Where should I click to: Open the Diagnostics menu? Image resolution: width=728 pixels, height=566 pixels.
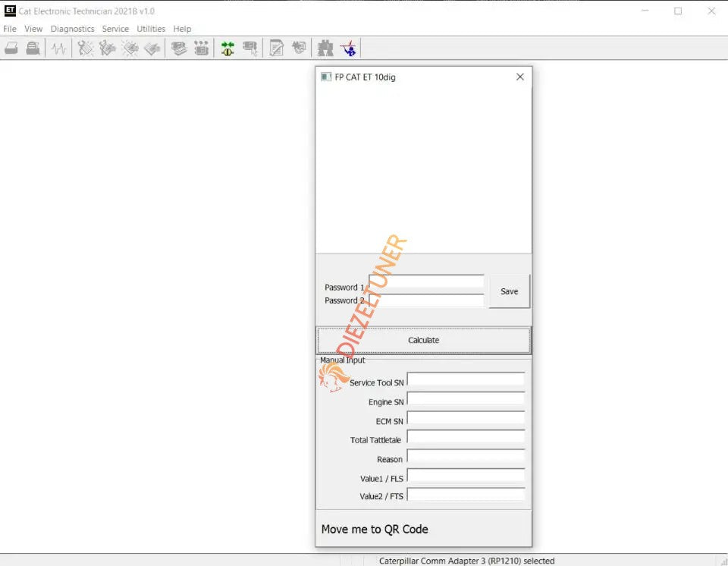73,29
